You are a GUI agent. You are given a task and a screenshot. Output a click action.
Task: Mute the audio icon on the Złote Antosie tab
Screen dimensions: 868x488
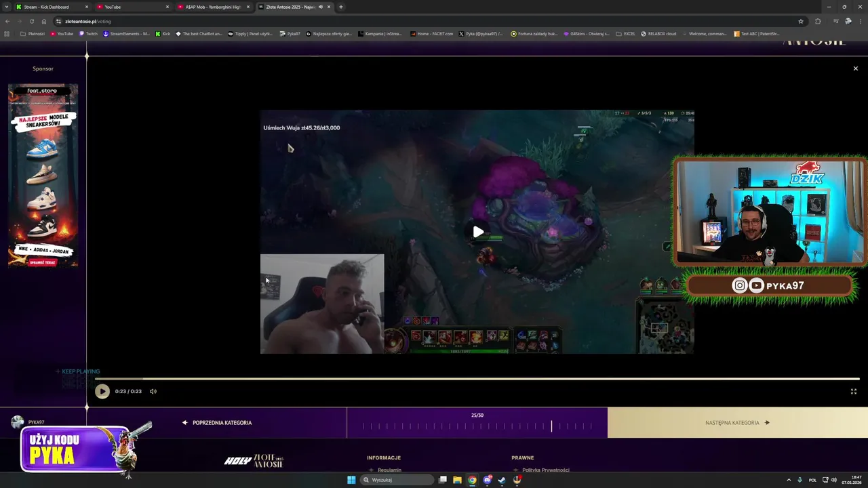tap(321, 7)
